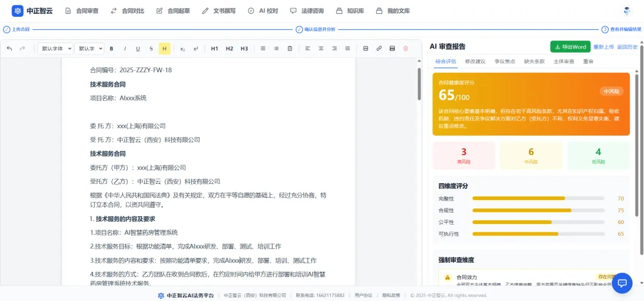
Task: Switch to the 主体审查 tab
Action: click(x=564, y=62)
